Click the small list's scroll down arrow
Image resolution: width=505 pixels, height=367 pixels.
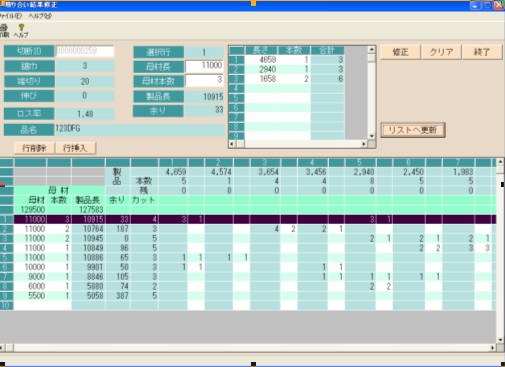pos(372,136)
